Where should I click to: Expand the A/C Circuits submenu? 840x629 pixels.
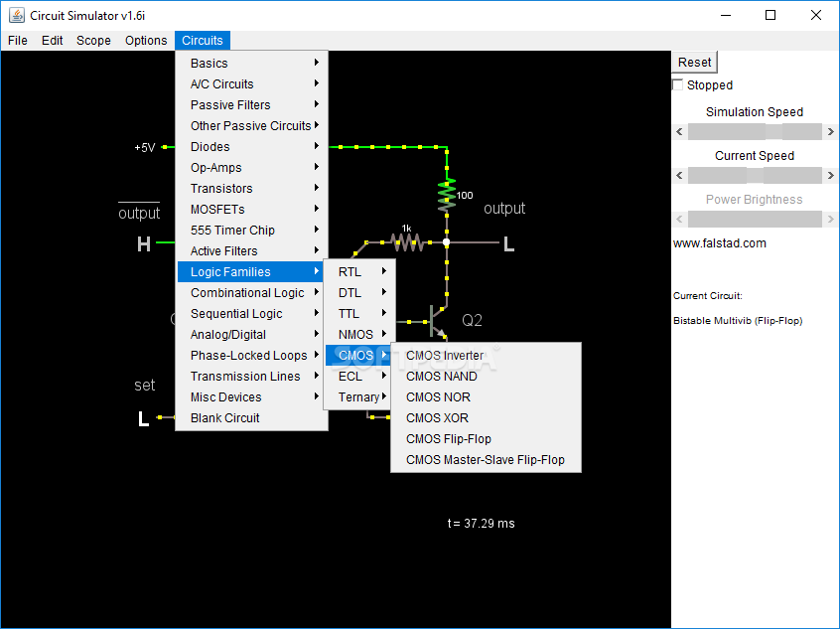coord(251,84)
